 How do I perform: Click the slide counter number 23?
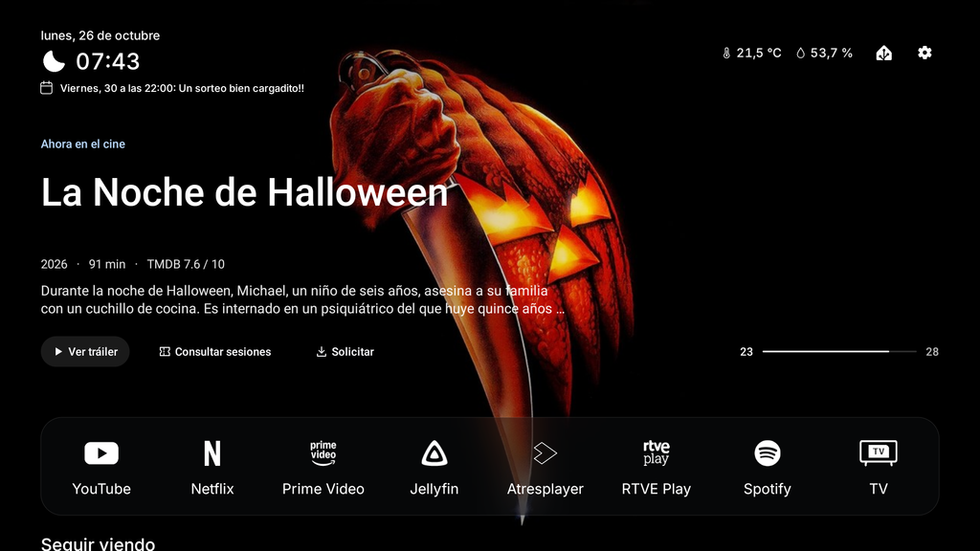pyautogui.click(x=746, y=352)
